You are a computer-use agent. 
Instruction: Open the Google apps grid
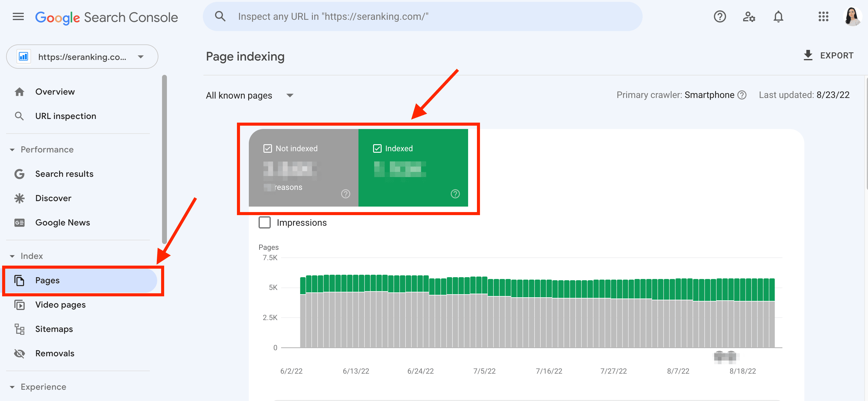coord(823,16)
